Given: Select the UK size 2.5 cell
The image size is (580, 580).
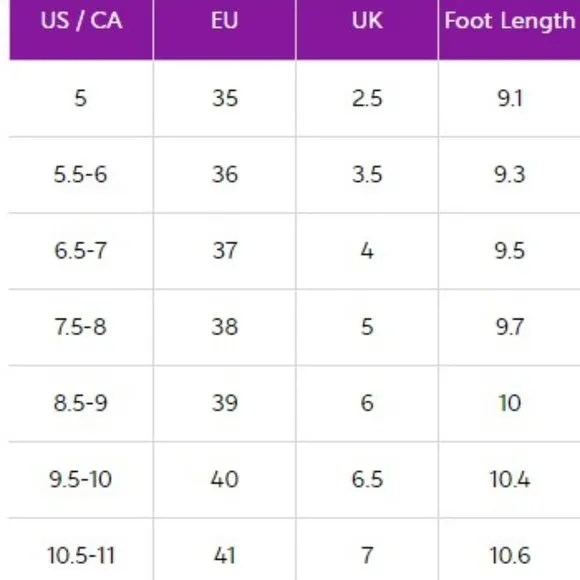Looking at the screenshot, I should 367,98.
